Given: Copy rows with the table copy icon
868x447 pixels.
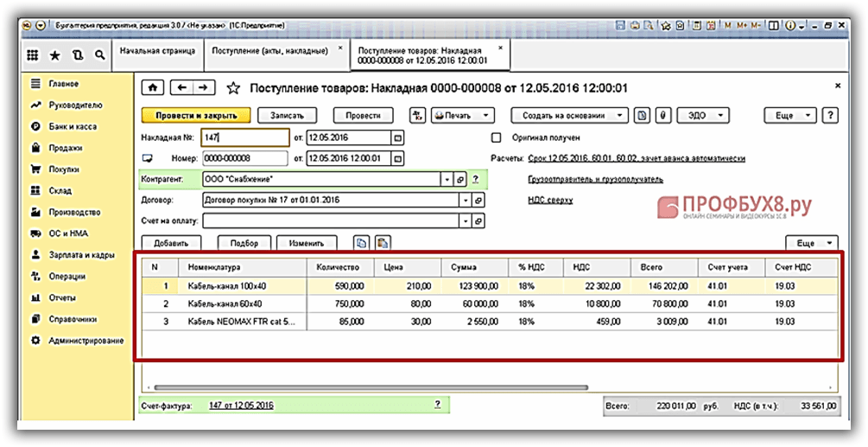Looking at the screenshot, I should (x=361, y=243).
